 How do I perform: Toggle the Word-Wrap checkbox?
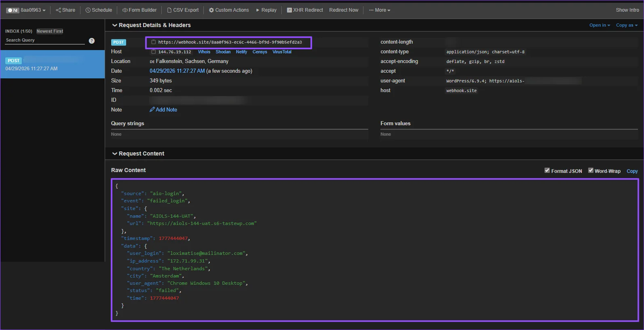591,170
